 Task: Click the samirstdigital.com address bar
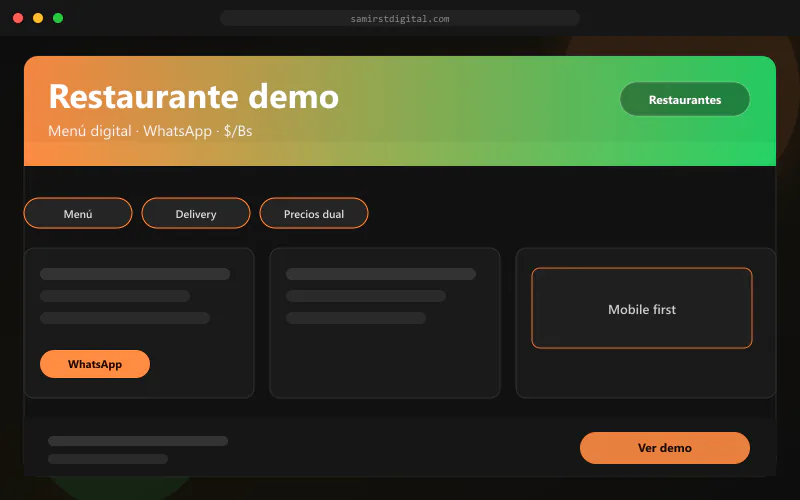click(x=400, y=18)
